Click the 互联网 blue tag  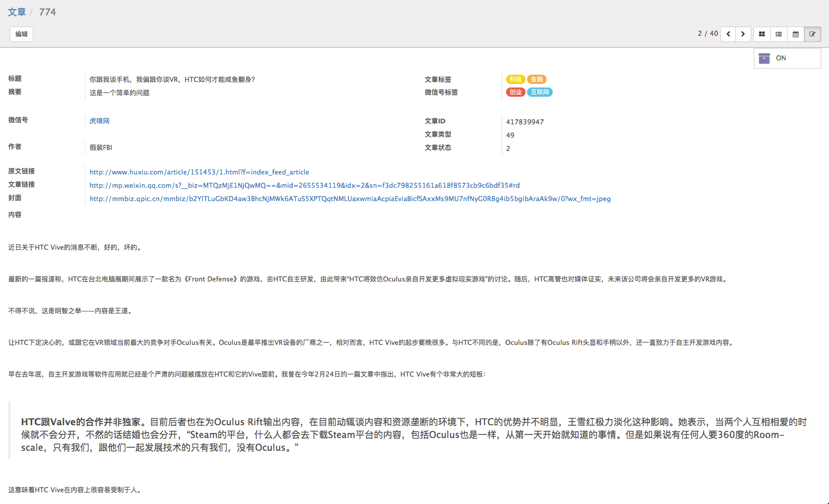[x=540, y=92]
